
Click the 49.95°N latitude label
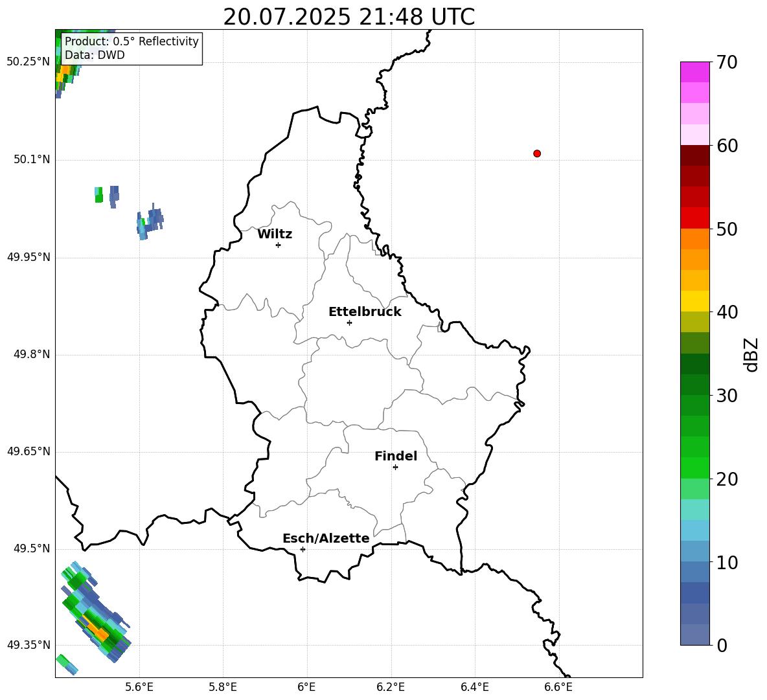coord(29,257)
